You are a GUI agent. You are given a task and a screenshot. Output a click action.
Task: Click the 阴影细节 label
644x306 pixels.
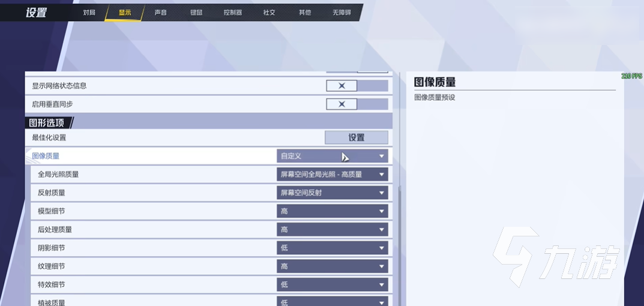(52, 248)
